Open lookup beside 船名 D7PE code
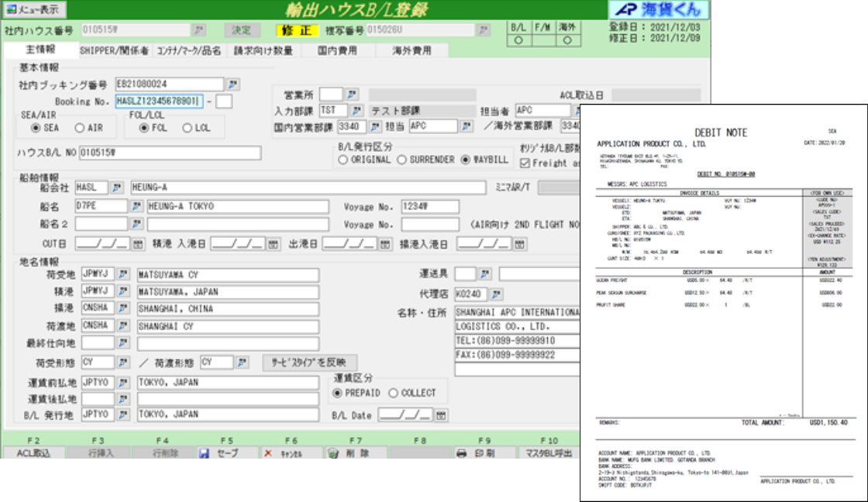Image resolution: width=868 pixels, height=502 pixels. (136, 206)
